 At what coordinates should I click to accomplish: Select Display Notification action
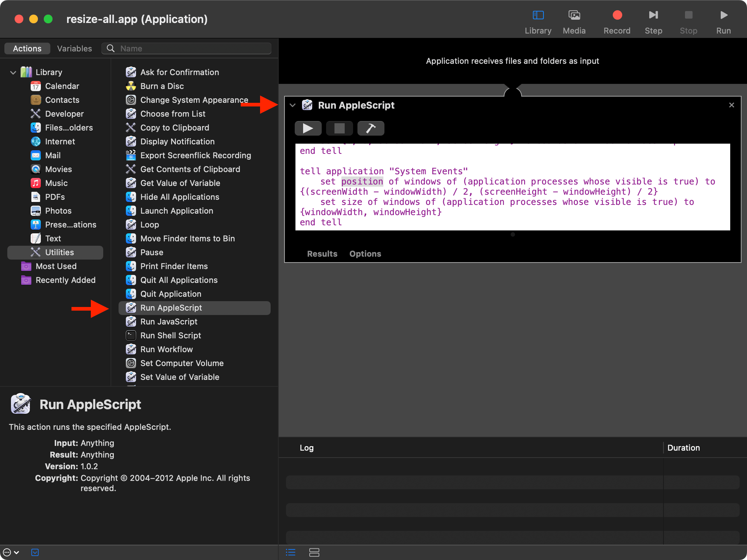[x=170, y=141]
